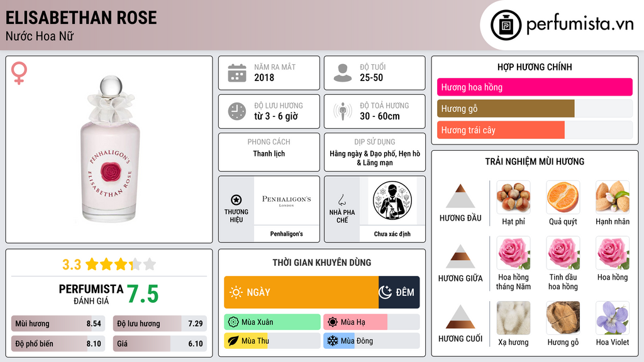Click the Penhaligon's London brand logo
644x362 pixels.
point(286,200)
